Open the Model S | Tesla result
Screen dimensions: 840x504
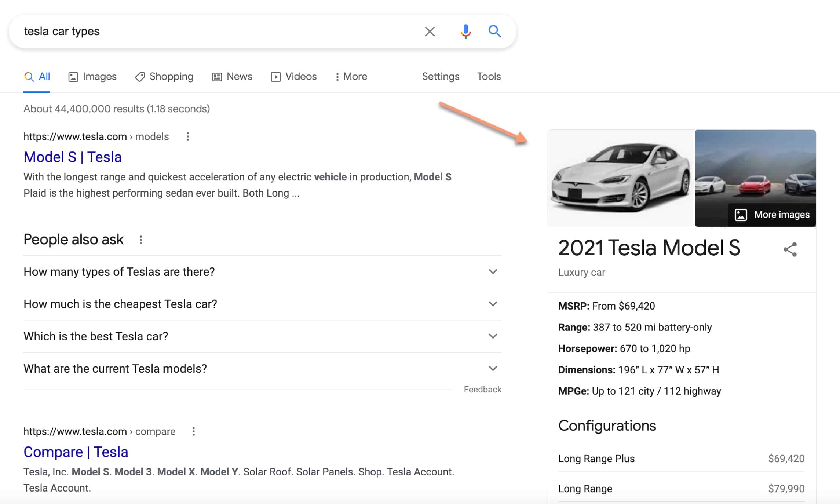pyautogui.click(x=73, y=157)
